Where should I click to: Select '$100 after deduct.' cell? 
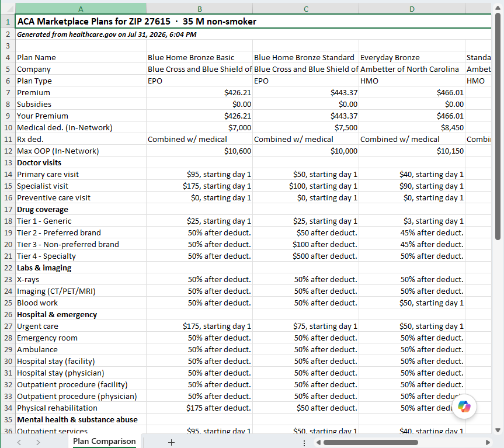pyautogui.click(x=306, y=245)
